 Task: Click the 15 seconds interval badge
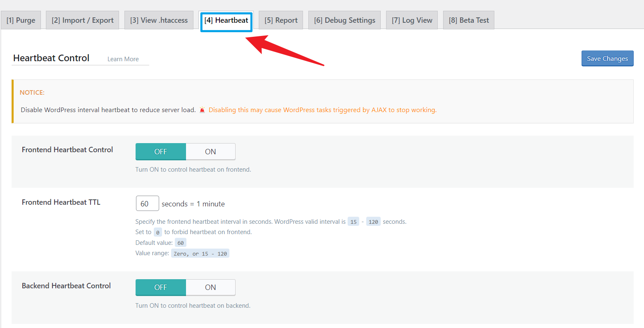(x=353, y=221)
